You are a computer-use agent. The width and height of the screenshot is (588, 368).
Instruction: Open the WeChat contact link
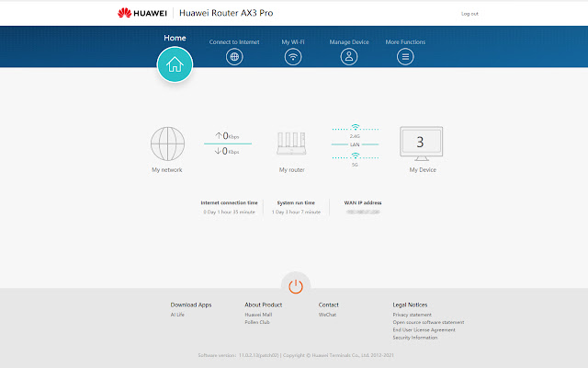point(327,315)
